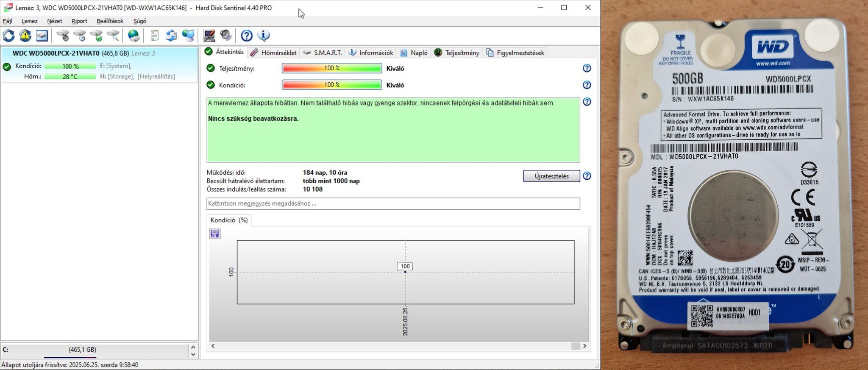Click the 100 data point label on the graph
Image resolution: width=868 pixels, height=370 pixels.
(x=405, y=266)
